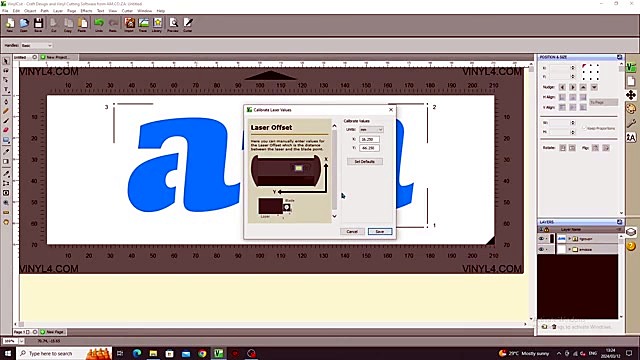640x360 pixels.
Task: Select the arrow selection tool
Action: (6, 61)
